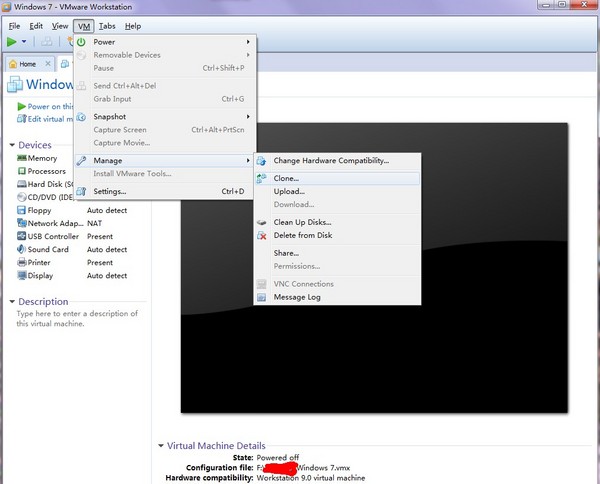Click the Sound Card device icon
This screenshot has width=600, height=484.
point(21,249)
